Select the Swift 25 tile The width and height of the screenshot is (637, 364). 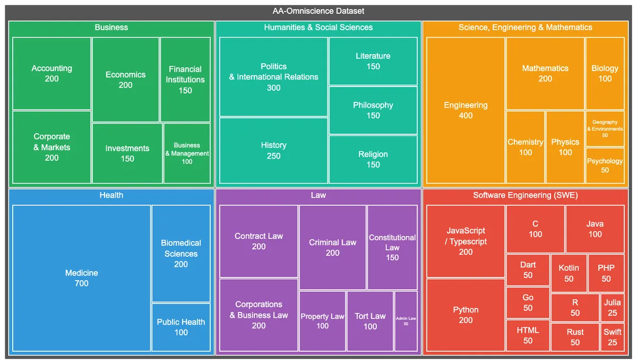click(x=612, y=337)
